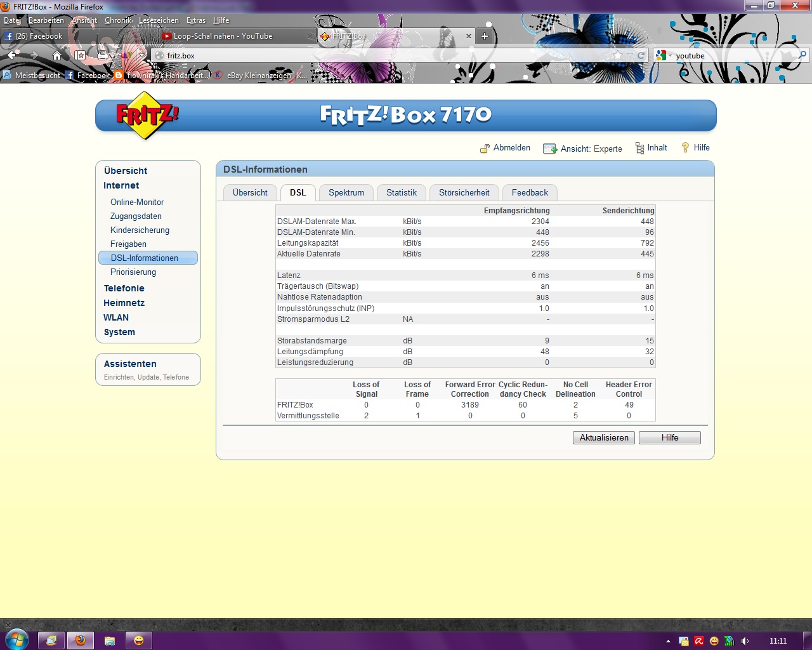Switch to the Statistik tab
812x650 pixels.
pyautogui.click(x=402, y=192)
